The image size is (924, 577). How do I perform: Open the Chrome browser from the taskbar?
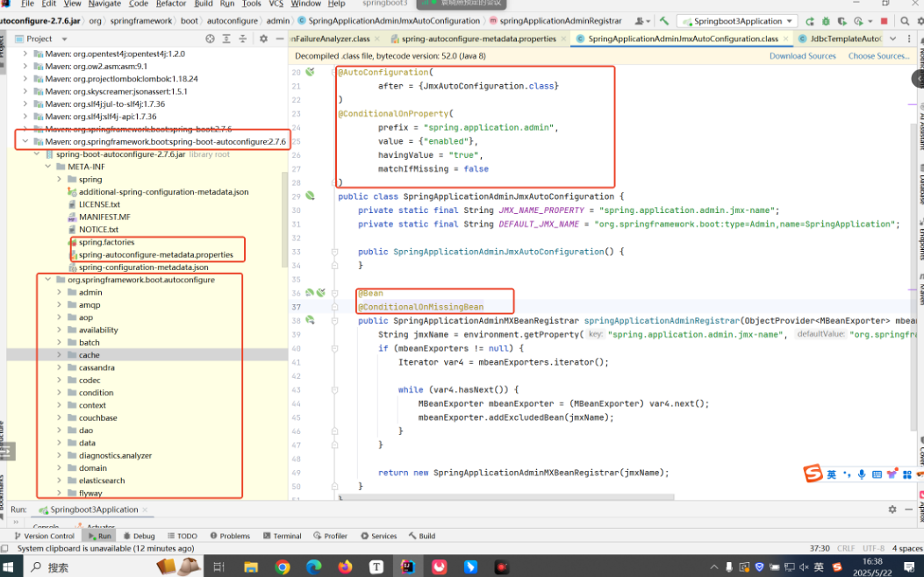pyautogui.click(x=283, y=566)
